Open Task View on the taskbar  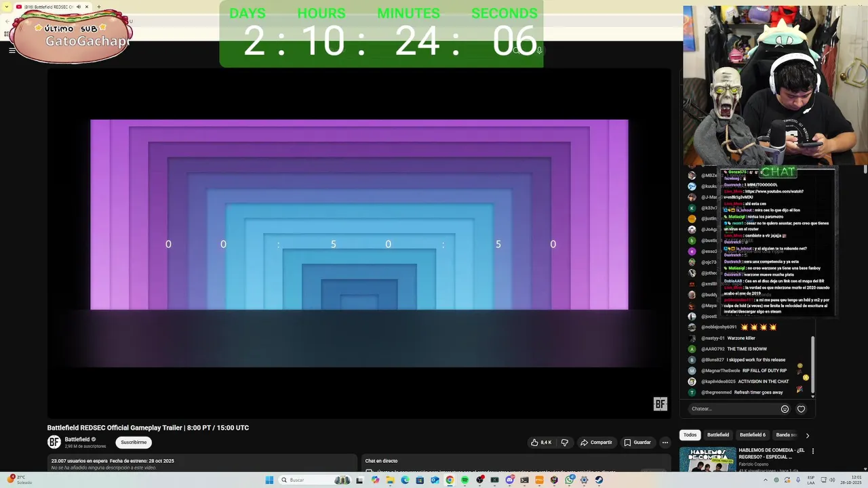point(359,480)
